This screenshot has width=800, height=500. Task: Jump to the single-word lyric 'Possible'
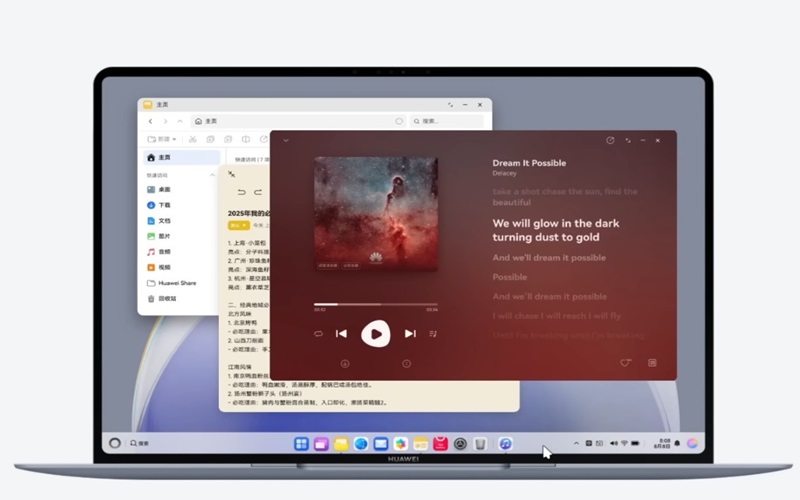(x=510, y=277)
